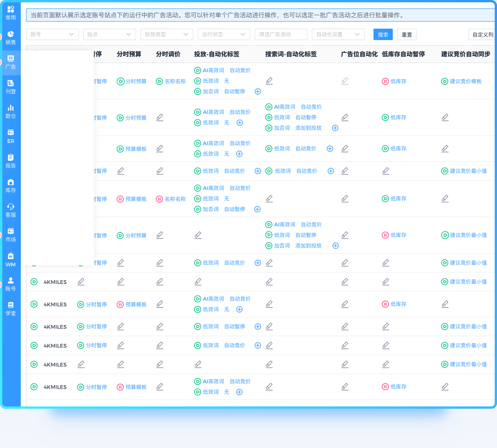
Task: Click the 分时调价 column header
Action: pyautogui.click(x=168, y=54)
